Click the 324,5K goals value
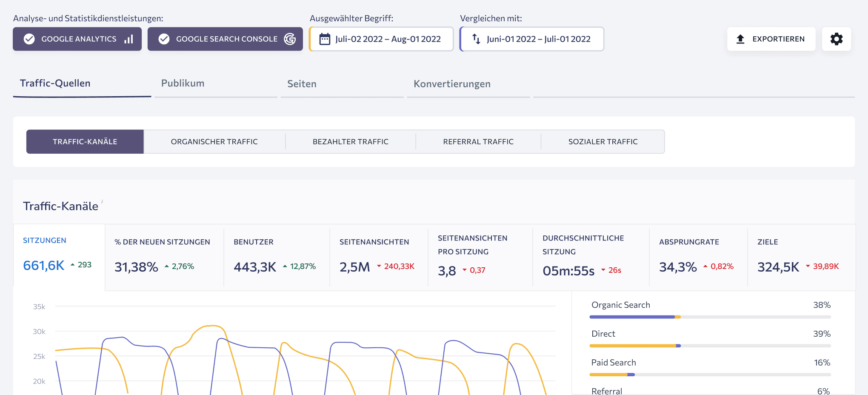 pyautogui.click(x=778, y=267)
